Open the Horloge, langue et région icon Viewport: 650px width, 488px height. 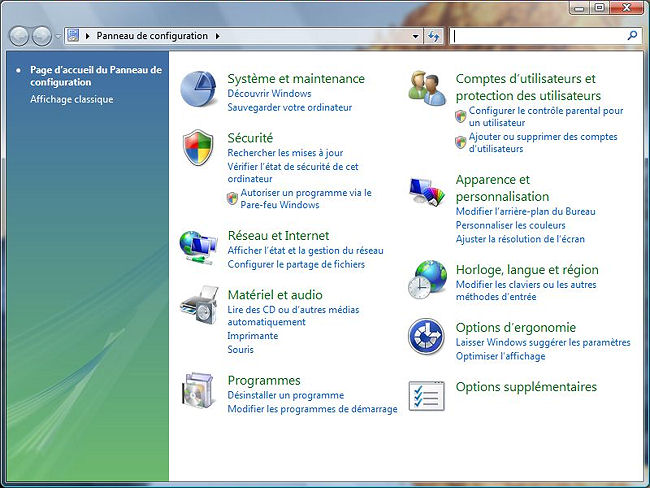pos(427,279)
